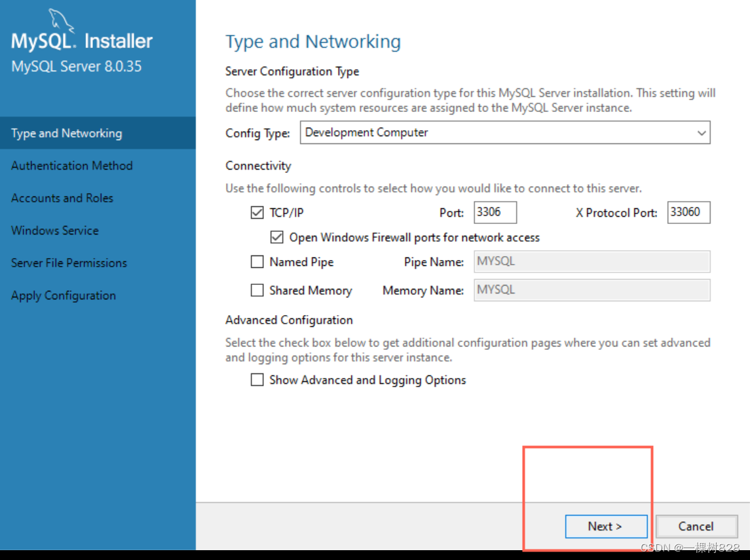Click the MySQL Server 8.0.35 text
Screen dimensions: 750x560
click(77, 66)
